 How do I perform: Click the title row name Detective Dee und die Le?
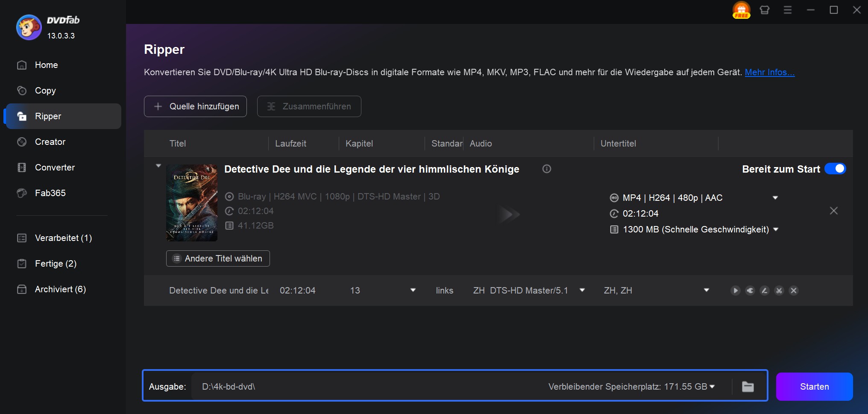click(x=219, y=291)
